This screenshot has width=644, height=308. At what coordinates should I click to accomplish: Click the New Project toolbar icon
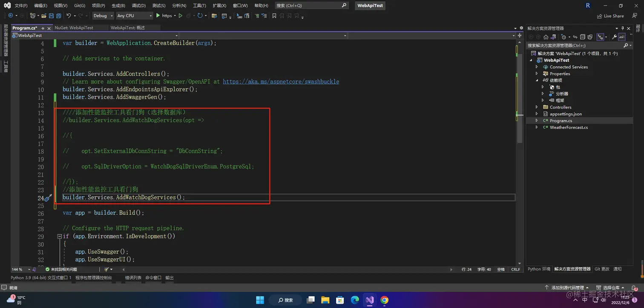coord(32,16)
